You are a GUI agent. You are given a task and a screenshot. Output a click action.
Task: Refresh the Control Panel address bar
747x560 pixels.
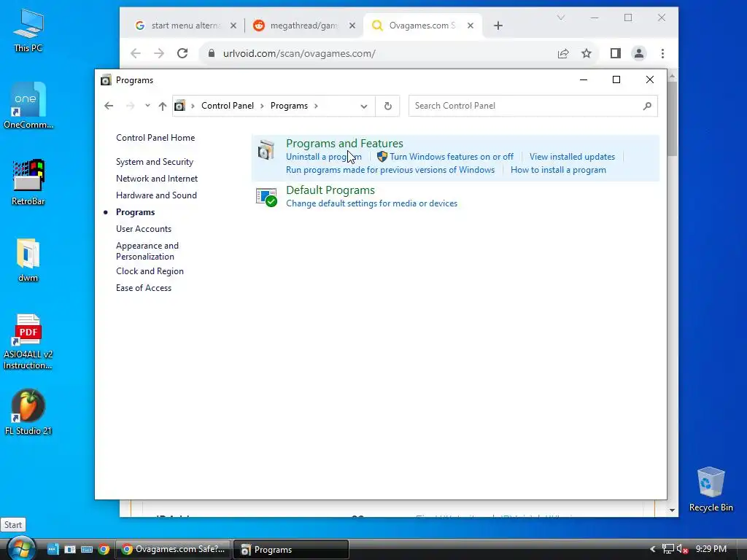[x=388, y=106]
